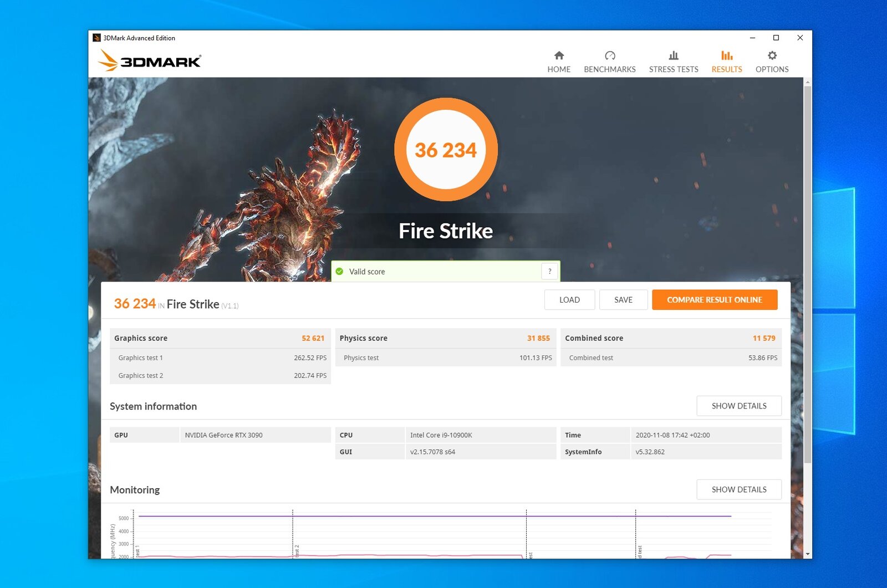Maximize the 3DMark window

(x=776, y=38)
